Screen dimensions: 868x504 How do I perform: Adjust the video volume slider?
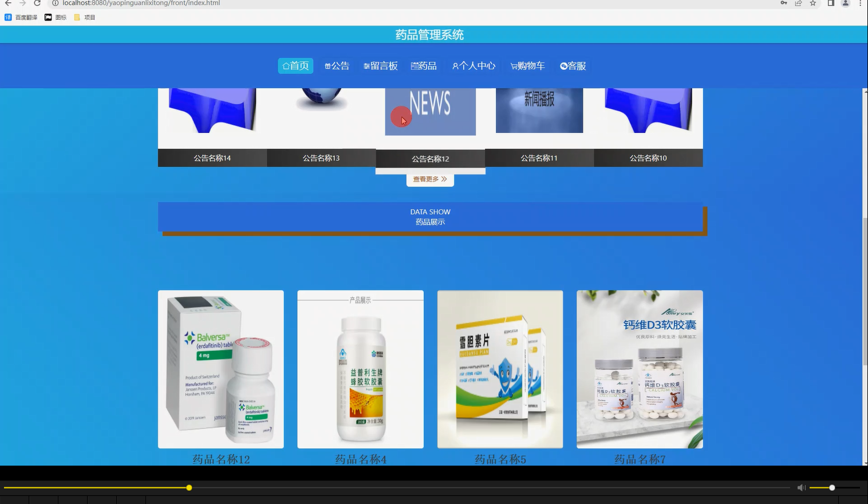click(x=834, y=488)
